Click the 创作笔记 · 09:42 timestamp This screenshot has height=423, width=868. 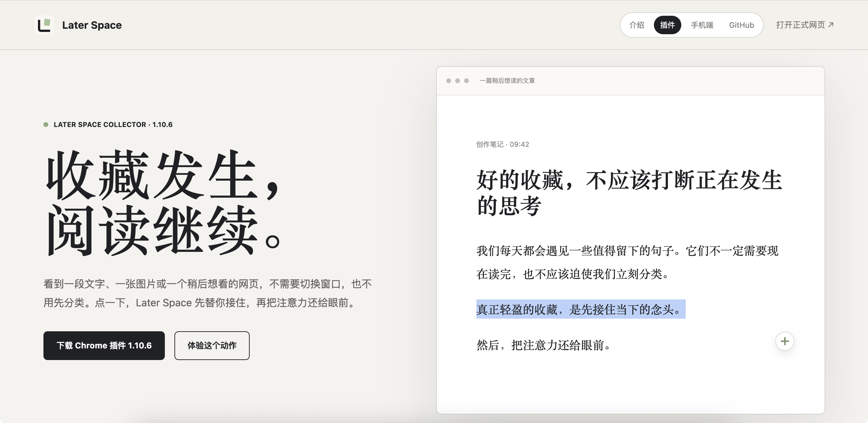502,144
